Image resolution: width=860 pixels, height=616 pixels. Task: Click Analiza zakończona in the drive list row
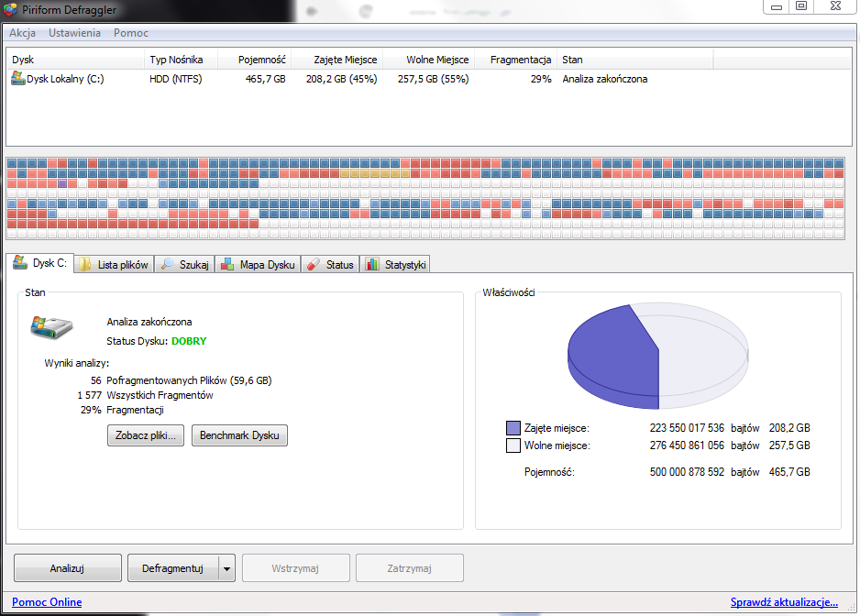point(604,79)
